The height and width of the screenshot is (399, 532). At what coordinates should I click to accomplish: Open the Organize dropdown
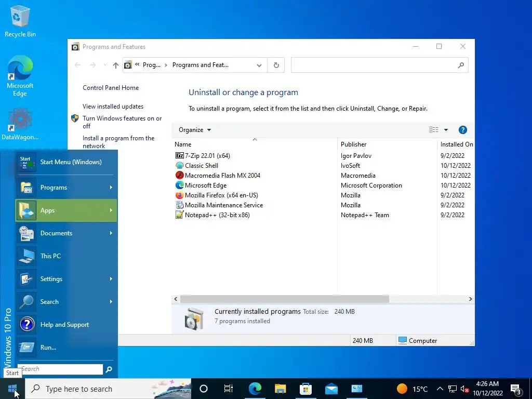click(x=195, y=130)
